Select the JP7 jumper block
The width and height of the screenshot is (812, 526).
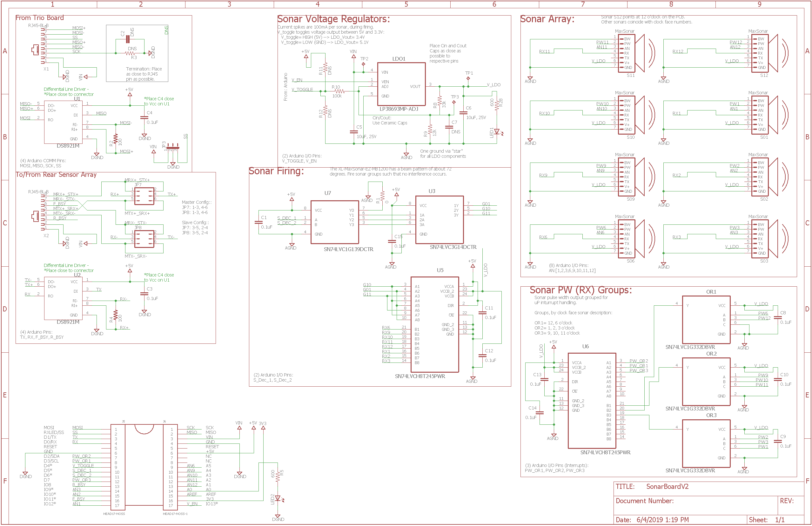coord(144,196)
